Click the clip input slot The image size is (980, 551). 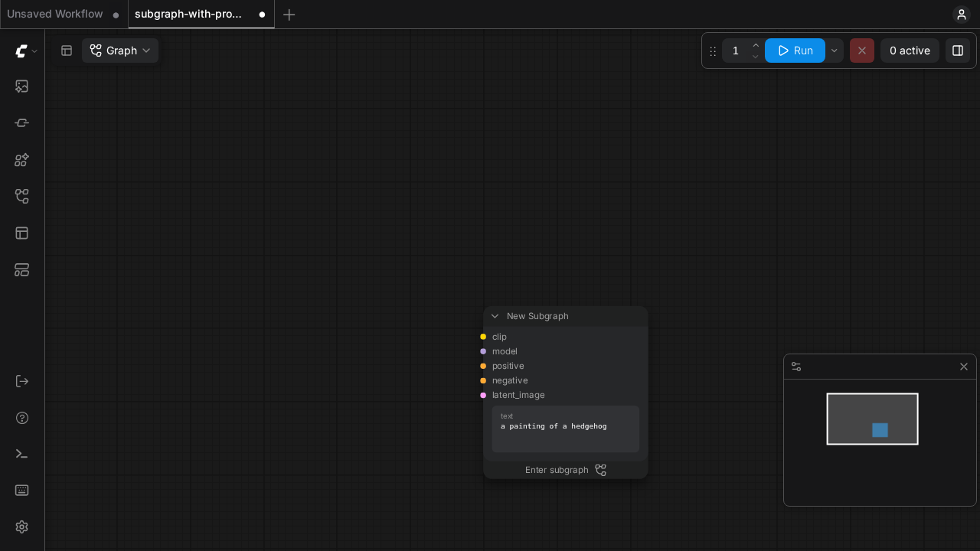coord(483,337)
